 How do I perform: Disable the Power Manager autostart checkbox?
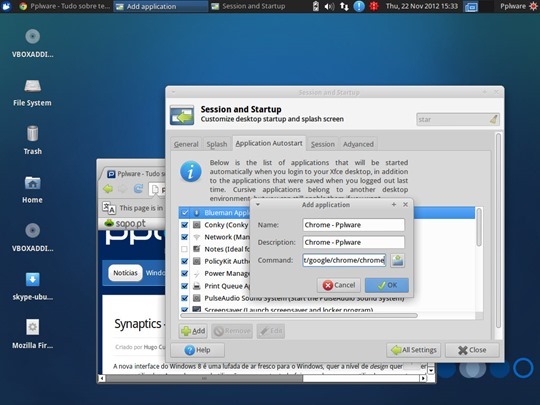point(185,273)
